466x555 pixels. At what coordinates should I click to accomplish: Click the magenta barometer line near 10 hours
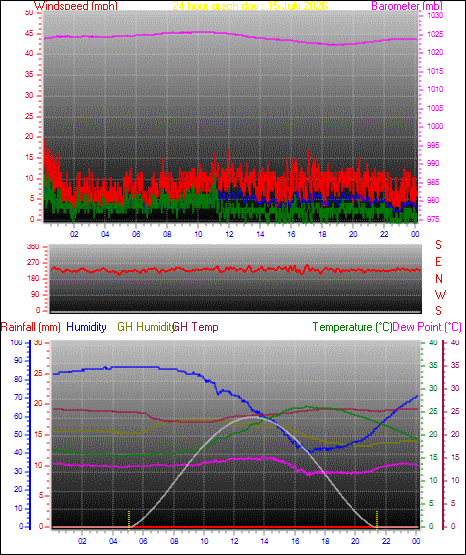point(198,32)
